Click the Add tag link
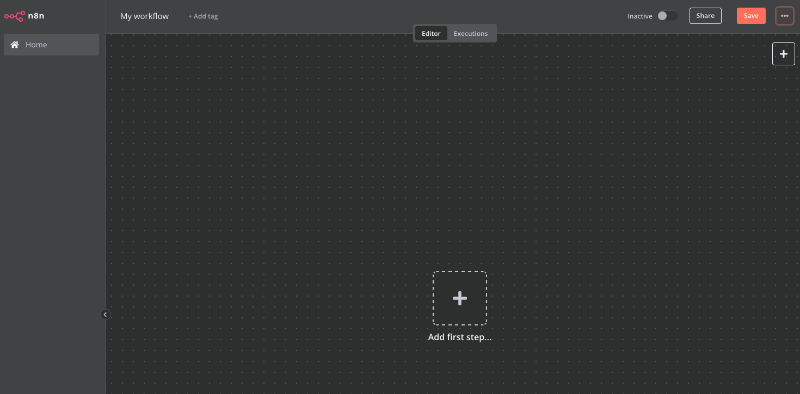Viewport: 800px width, 394px height. click(x=203, y=16)
